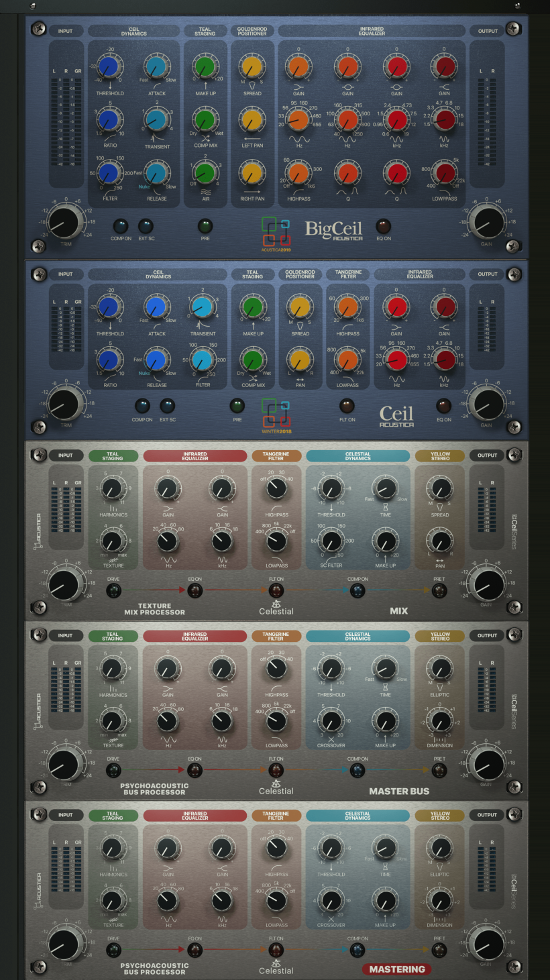Viewport: 550px width, 980px height.
Task: Select the CROSSOVER knob on Mastering processor
Action: [x=331, y=900]
